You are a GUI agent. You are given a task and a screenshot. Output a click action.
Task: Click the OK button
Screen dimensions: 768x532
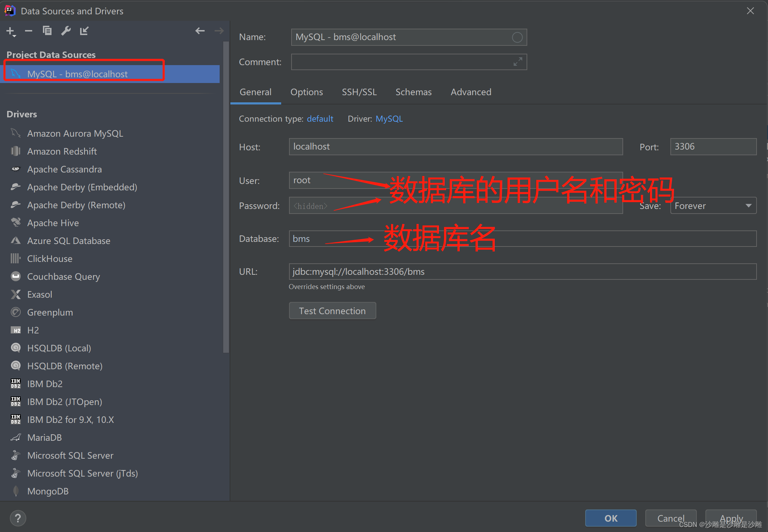click(611, 518)
